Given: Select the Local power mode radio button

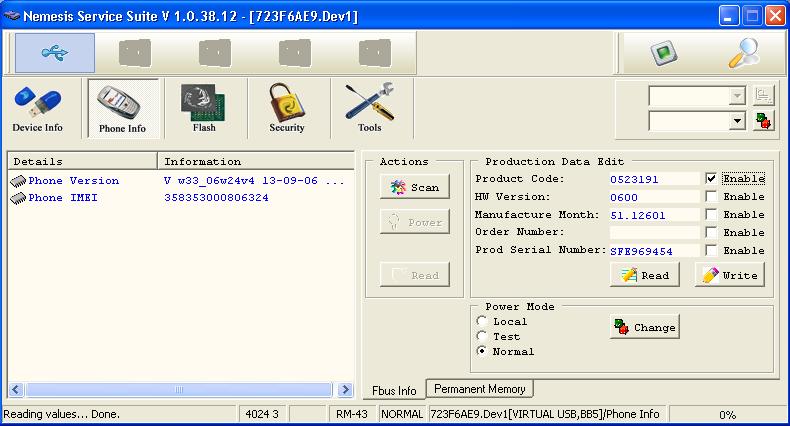Looking at the screenshot, I should coord(482,322).
